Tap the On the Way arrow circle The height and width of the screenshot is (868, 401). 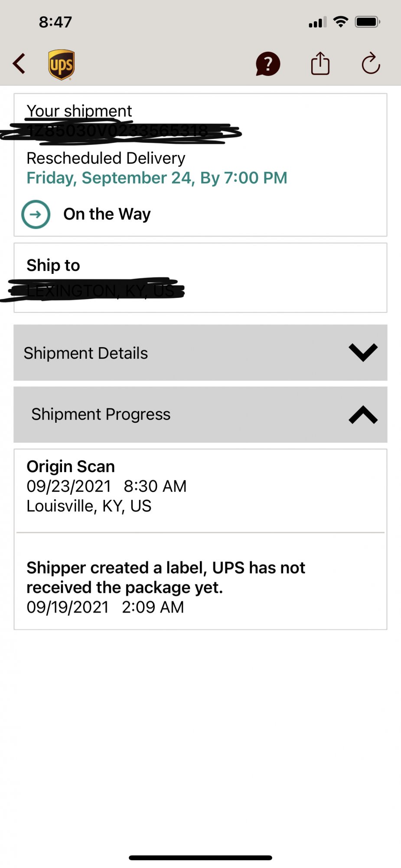[x=36, y=214]
